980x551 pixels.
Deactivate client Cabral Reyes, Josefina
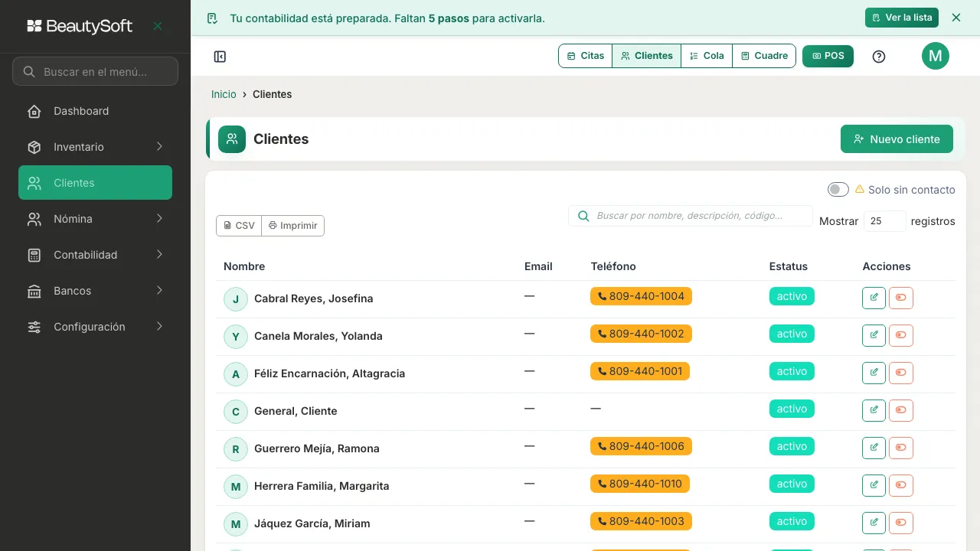coord(901,298)
